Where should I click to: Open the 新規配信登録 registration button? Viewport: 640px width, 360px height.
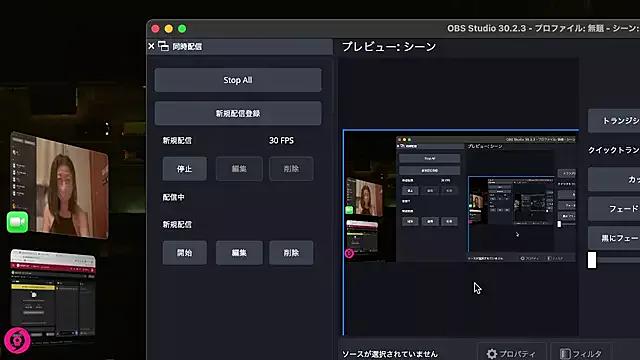tap(238, 113)
